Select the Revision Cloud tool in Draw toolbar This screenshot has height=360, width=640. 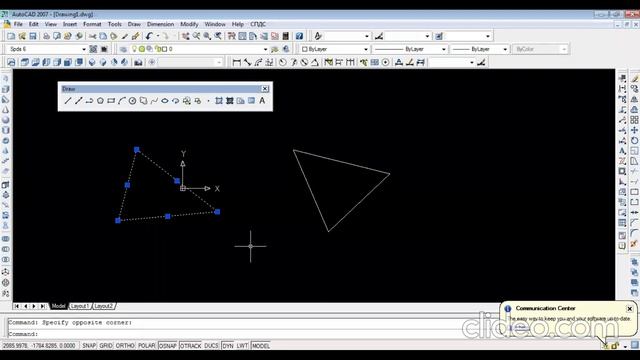coord(143,101)
